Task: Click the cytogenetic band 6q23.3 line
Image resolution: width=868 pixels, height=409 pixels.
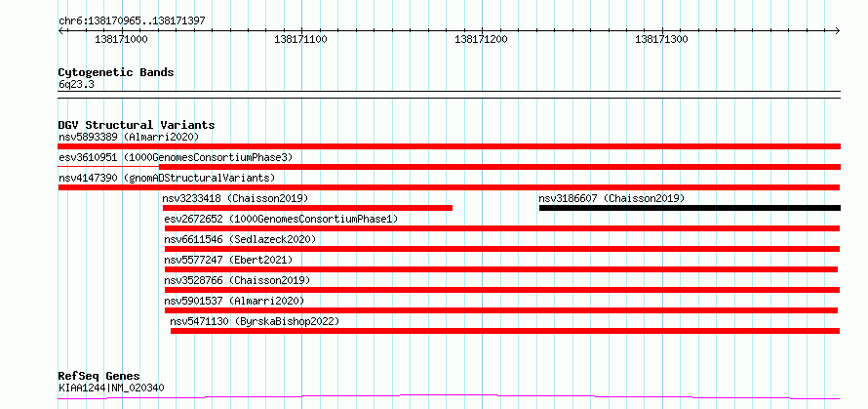Action: [449, 95]
